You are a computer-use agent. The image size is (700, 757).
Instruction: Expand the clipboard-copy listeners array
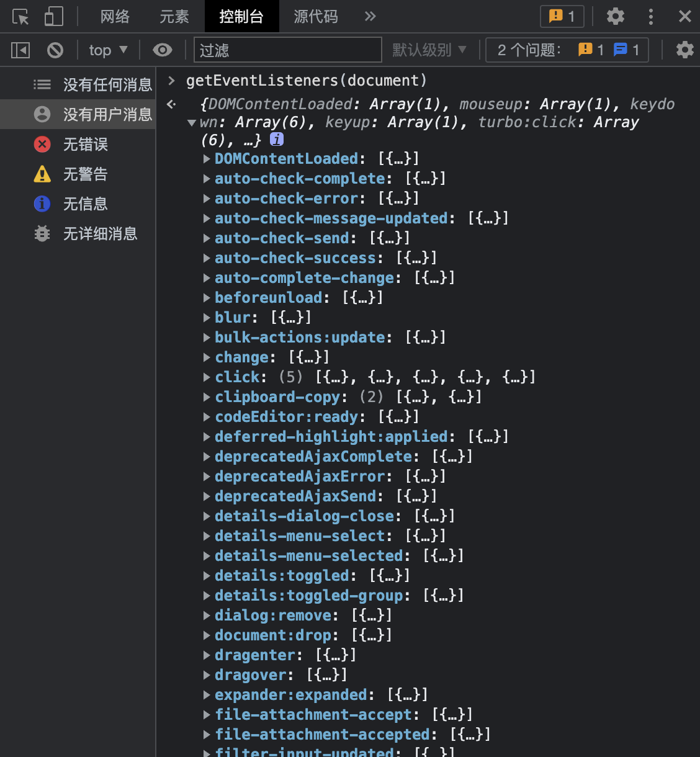[x=207, y=397]
